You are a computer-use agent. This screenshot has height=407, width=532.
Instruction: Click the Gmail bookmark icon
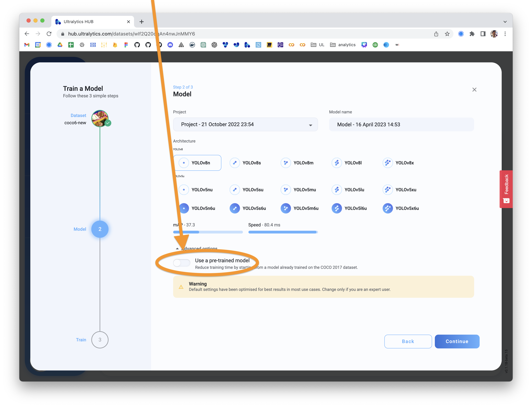coord(27,45)
